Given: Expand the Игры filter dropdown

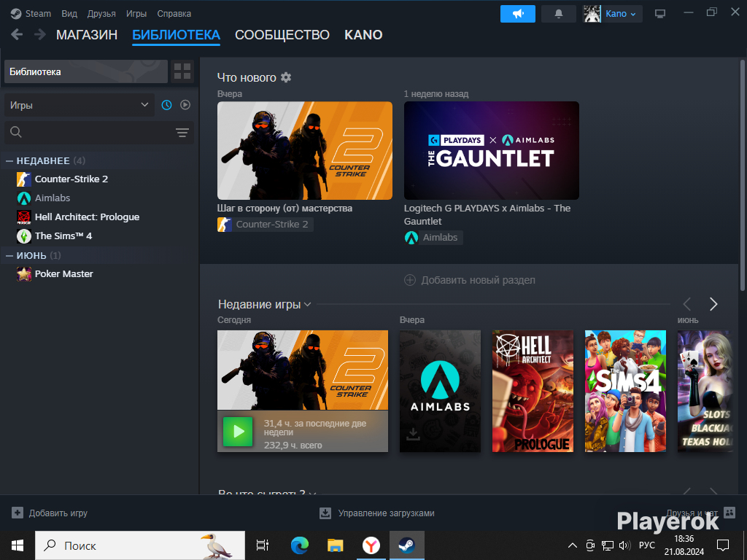Looking at the screenshot, I should click(79, 105).
